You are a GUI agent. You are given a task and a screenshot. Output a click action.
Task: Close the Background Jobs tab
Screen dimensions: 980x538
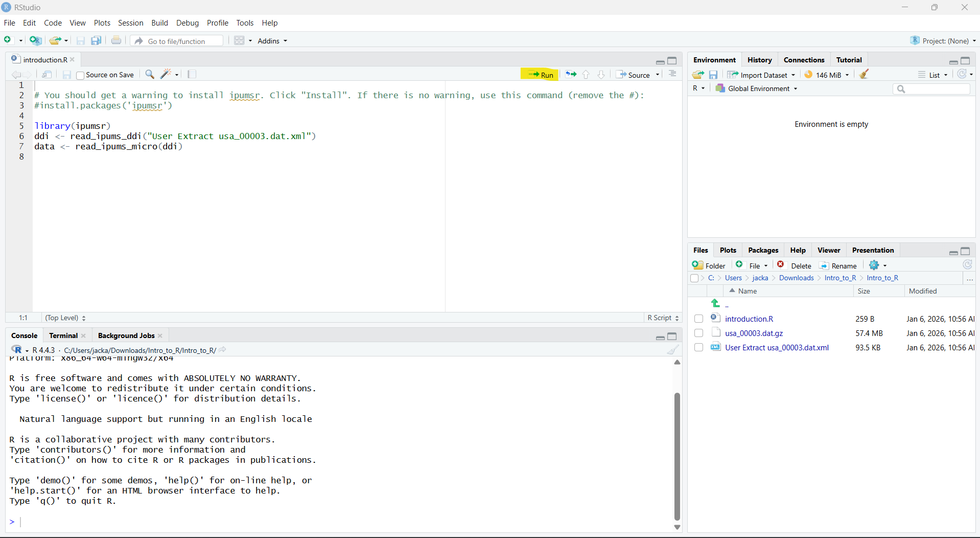point(160,335)
